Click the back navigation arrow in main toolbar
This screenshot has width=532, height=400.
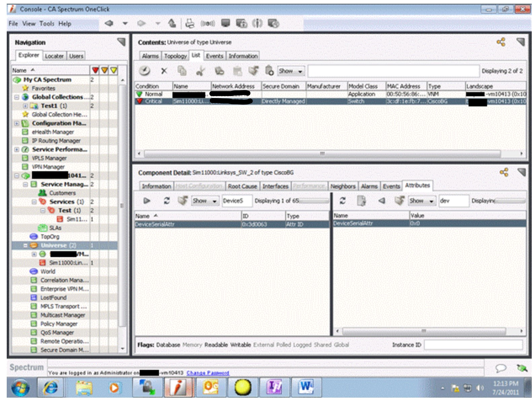pyautogui.click(x=109, y=23)
